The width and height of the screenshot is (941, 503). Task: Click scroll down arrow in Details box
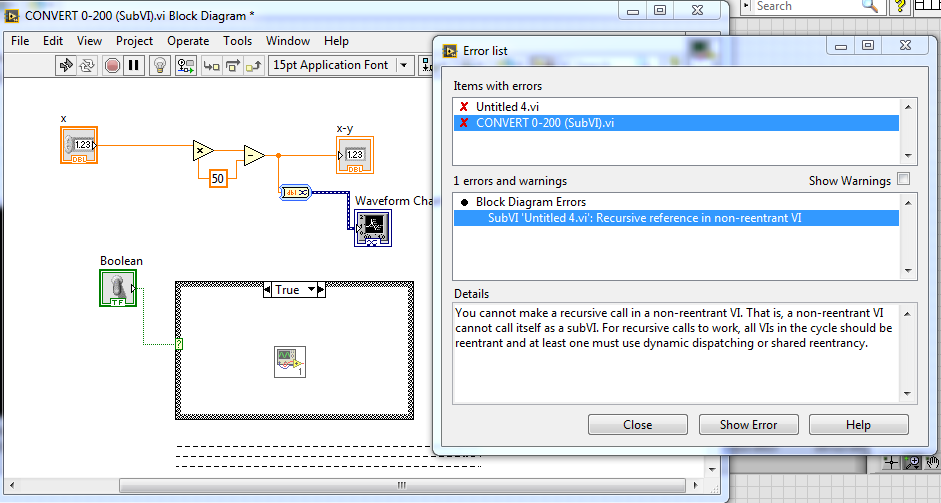coord(907,394)
